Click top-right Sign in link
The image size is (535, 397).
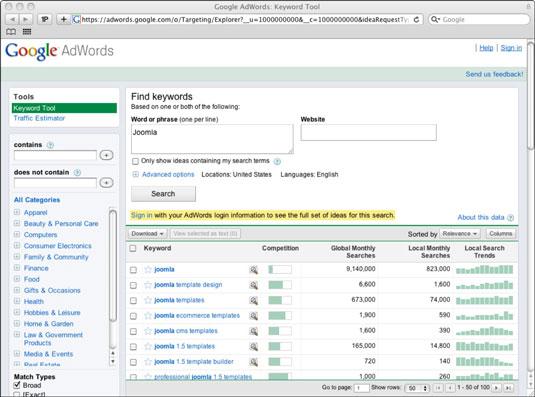pos(511,48)
